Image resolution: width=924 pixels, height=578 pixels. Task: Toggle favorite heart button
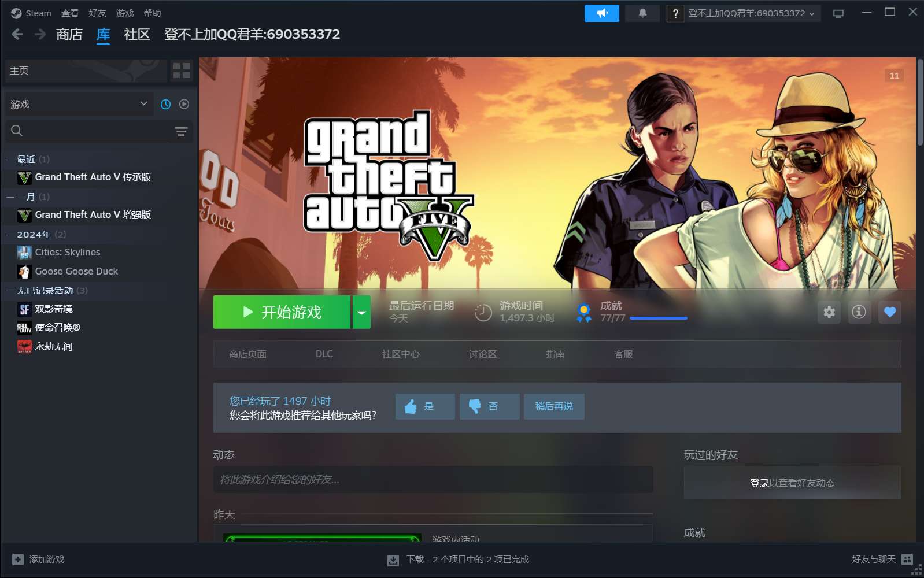coord(890,312)
